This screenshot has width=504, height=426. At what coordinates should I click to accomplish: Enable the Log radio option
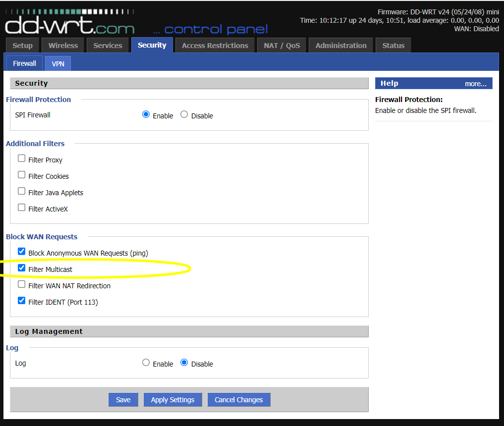(x=146, y=363)
